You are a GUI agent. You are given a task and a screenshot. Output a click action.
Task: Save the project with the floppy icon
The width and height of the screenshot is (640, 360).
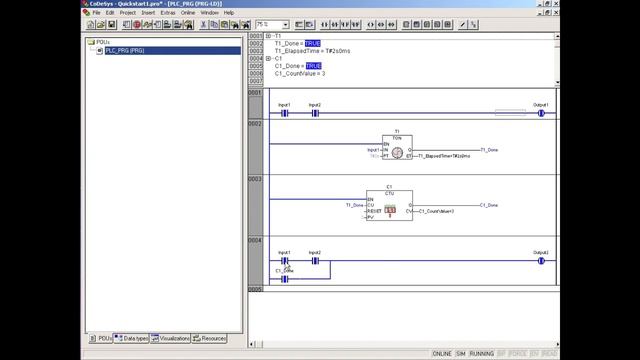(111, 24)
